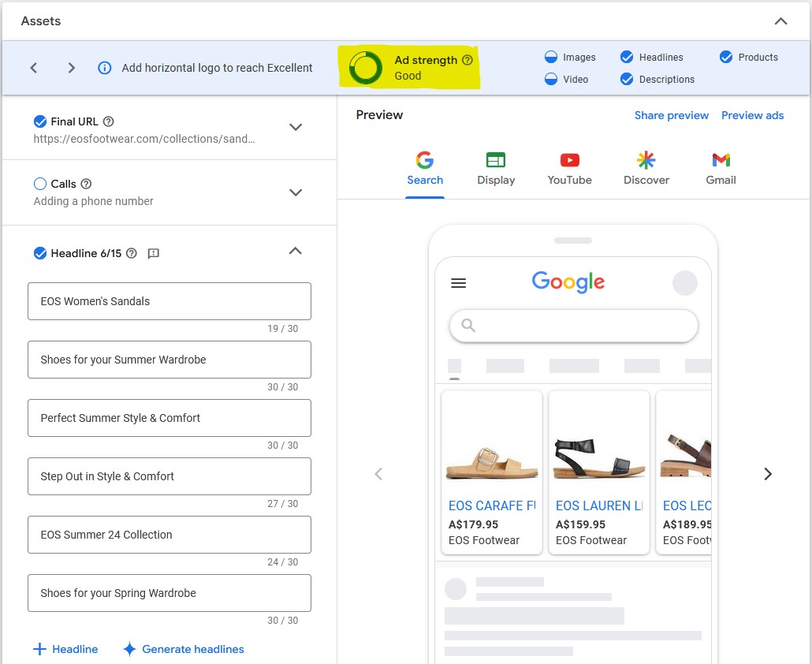This screenshot has width=812, height=664.
Task: Click Generate headlines
Action: [184, 649]
